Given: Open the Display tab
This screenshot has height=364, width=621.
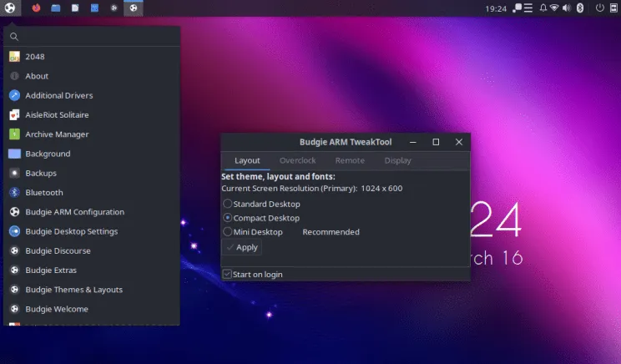Looking at the screenshot, I should click(398, 160).
